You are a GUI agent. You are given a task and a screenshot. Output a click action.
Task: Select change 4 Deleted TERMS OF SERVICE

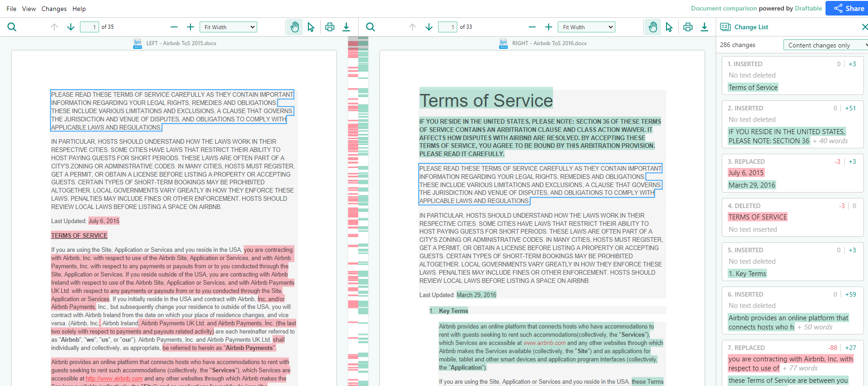pyautogui.click(x=793, y=217)
